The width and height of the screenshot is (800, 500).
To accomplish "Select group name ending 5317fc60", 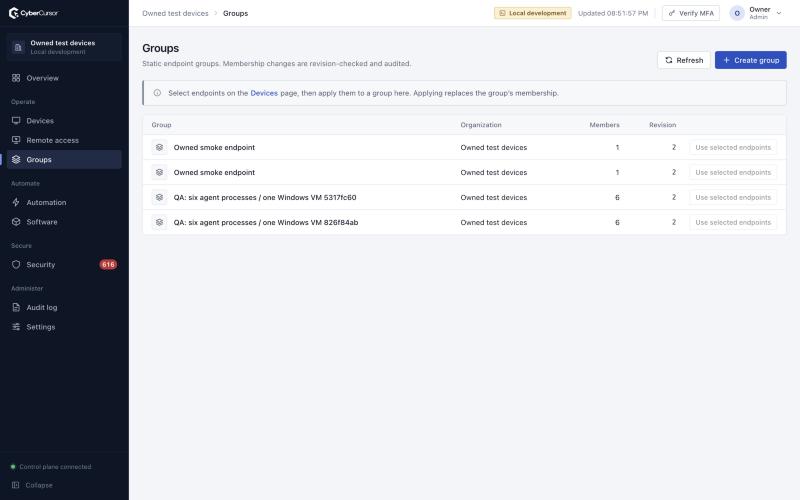I will click(x=265, y=197).
